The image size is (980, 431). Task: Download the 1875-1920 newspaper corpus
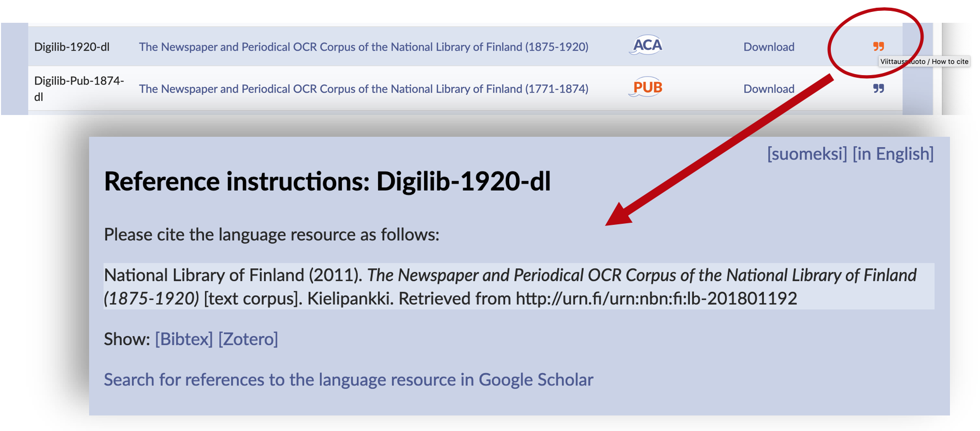769,47
